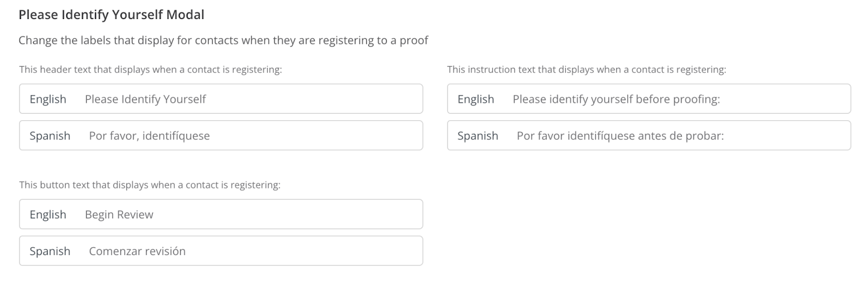Click the 'This button text that displays' caption
The width and height of the screenshot is (868, 292).
point(150,185)
